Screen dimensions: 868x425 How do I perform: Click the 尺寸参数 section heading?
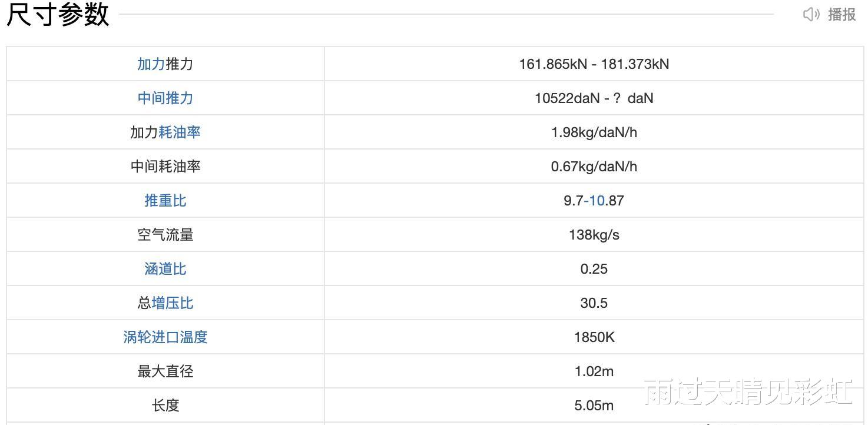58,14
